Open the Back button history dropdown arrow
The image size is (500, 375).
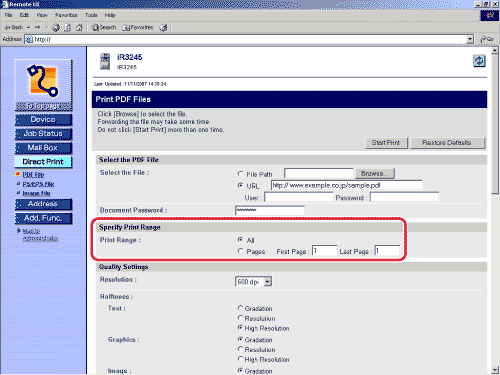point(29,27)
